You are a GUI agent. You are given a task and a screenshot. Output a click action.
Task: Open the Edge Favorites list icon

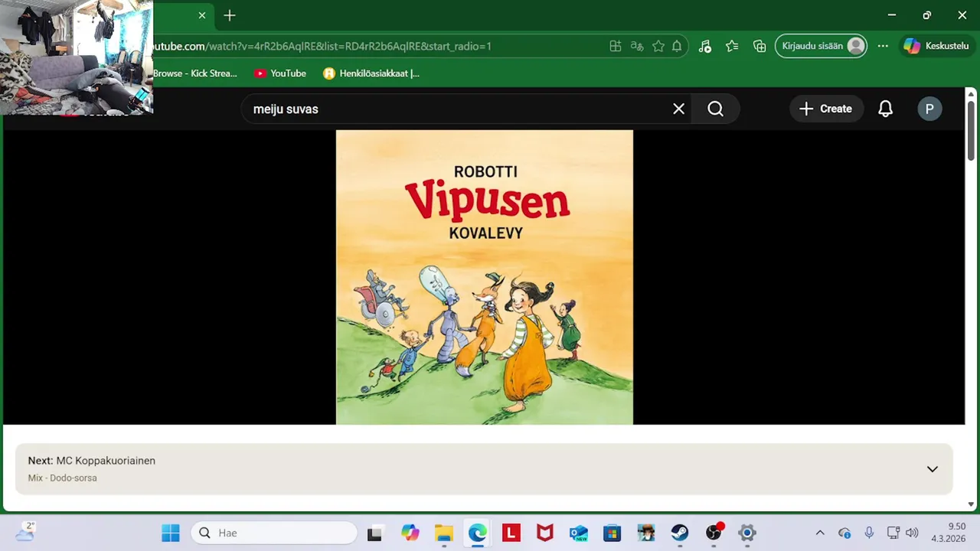[732, 46]
